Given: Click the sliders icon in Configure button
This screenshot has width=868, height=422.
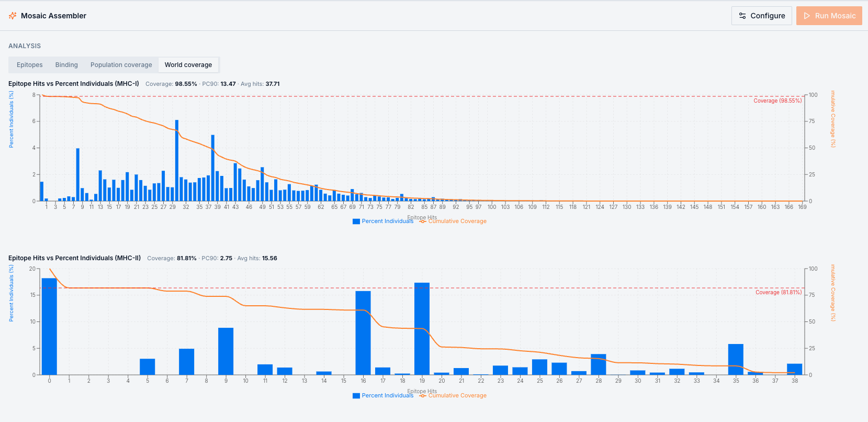Looking at the screenshot, I should (x=742, y=16).
